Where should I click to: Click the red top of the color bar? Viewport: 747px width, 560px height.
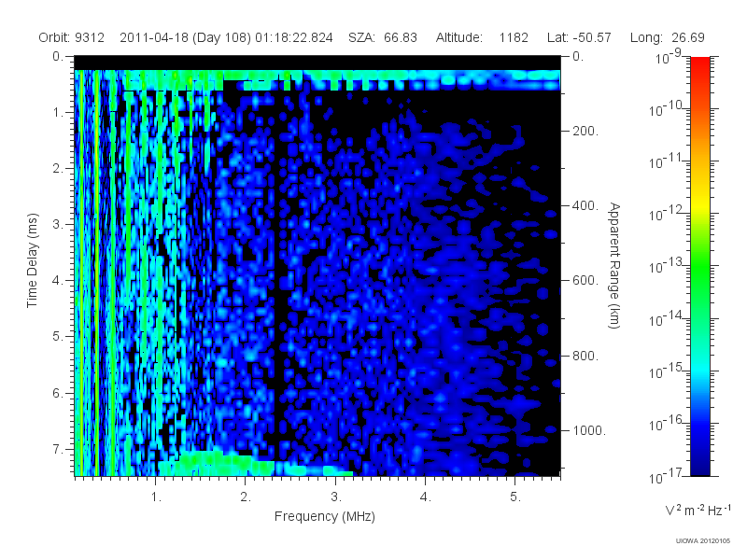pos(700,64)
